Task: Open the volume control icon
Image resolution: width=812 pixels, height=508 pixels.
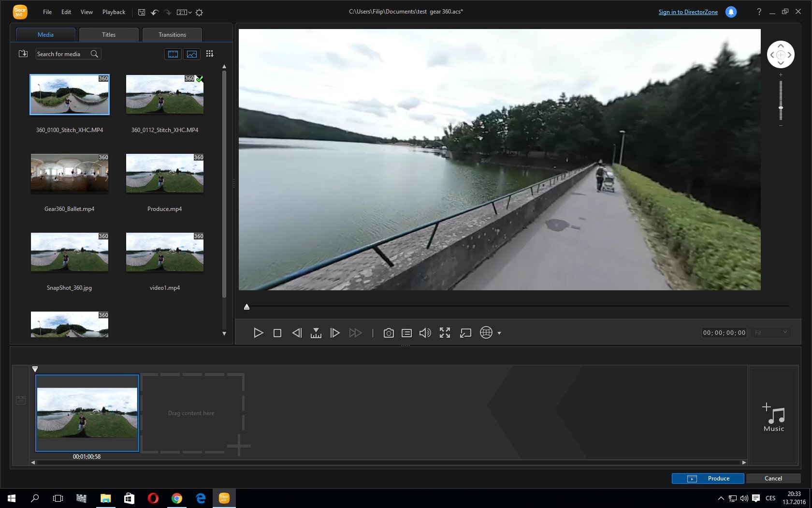Action: click(x=425, y=333)
